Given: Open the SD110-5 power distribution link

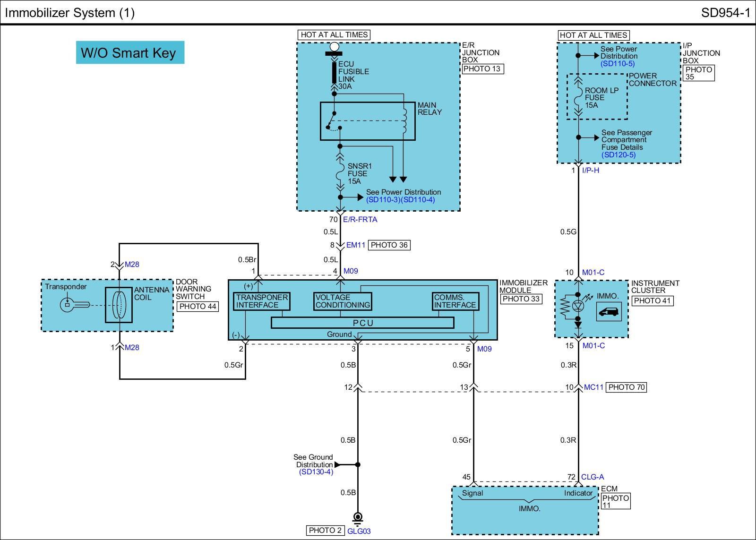Looking at the screenshot, I should pyautogui.click(x=618, y=64).
